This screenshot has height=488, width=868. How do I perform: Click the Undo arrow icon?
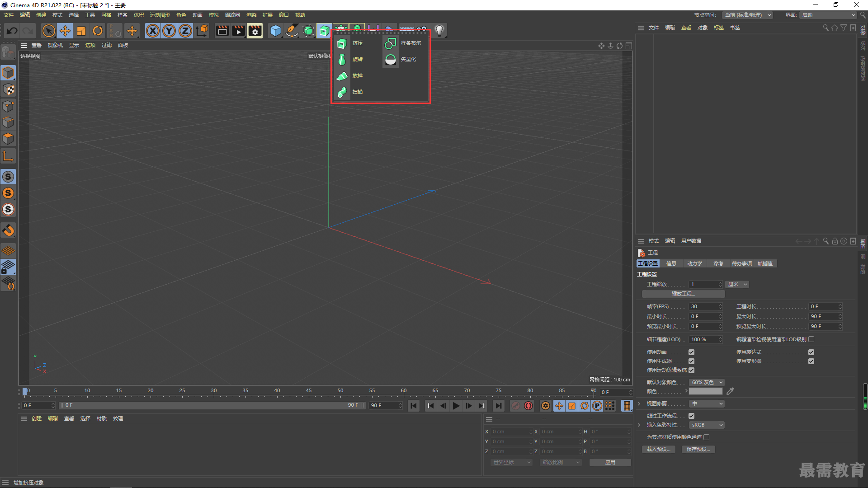(12, 31)
